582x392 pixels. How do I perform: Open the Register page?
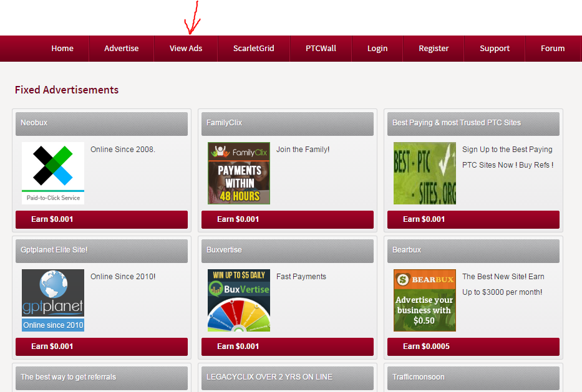tap(433, 48)
